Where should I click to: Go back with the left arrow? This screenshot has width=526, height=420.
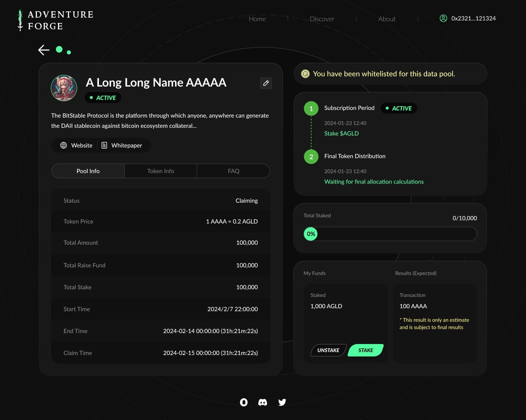(44, 50)
